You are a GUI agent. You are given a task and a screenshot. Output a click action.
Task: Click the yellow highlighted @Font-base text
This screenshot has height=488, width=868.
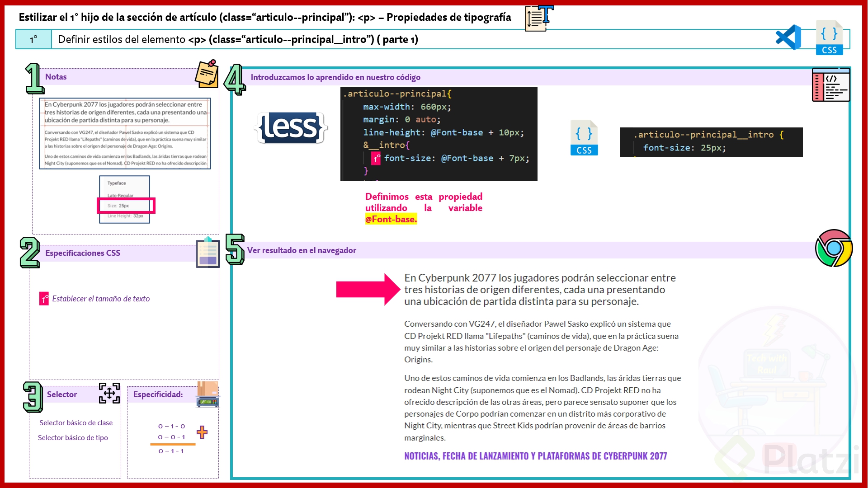pos(391,220)
